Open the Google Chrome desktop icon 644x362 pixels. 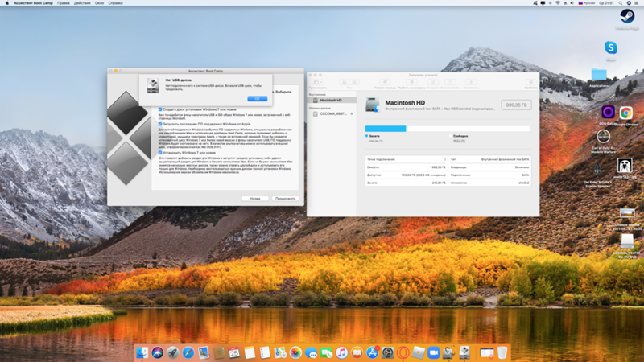[x=626, y=113]
